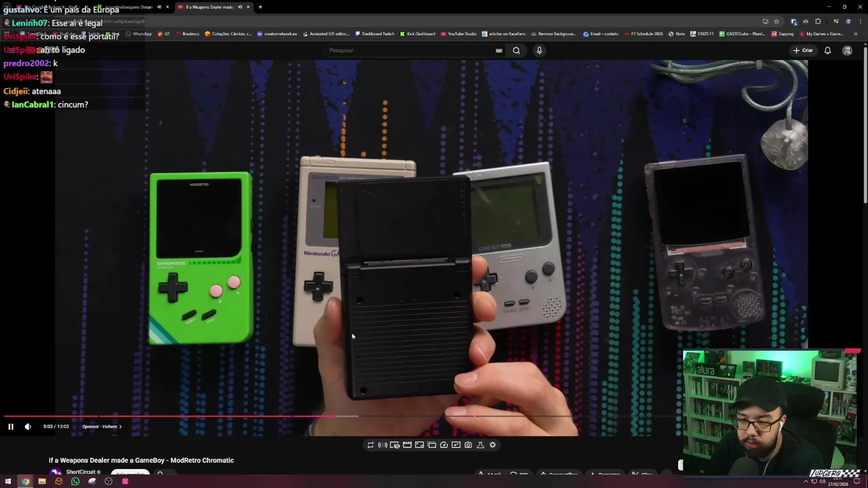Click the video title text
868x488 pixels.
click(141, 460)
